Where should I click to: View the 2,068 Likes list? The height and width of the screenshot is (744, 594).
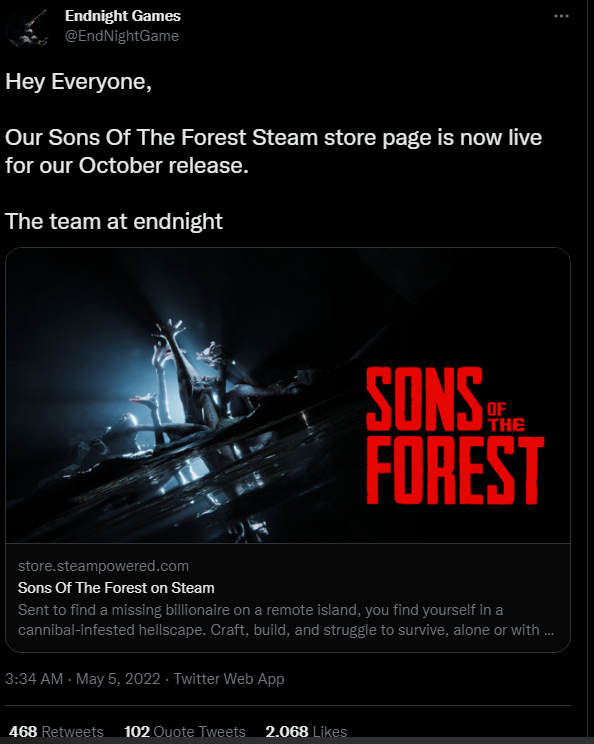point(306,731)
